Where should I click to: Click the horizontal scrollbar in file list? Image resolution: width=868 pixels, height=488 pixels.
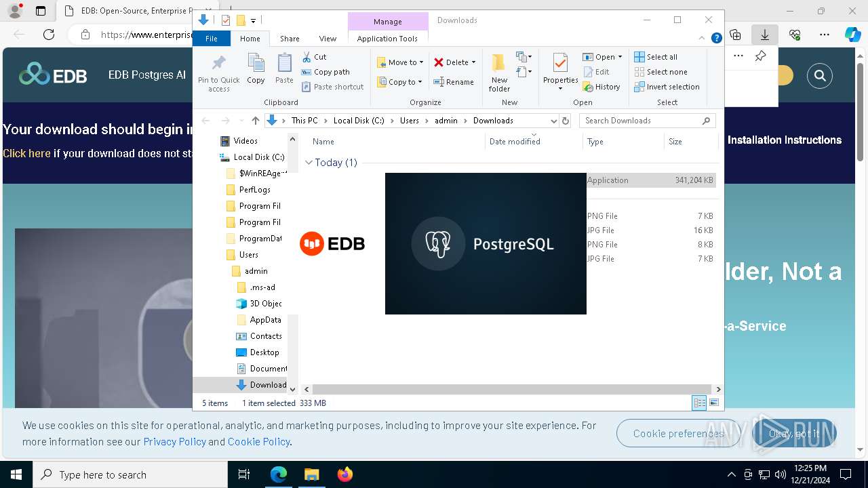(512, 390)
